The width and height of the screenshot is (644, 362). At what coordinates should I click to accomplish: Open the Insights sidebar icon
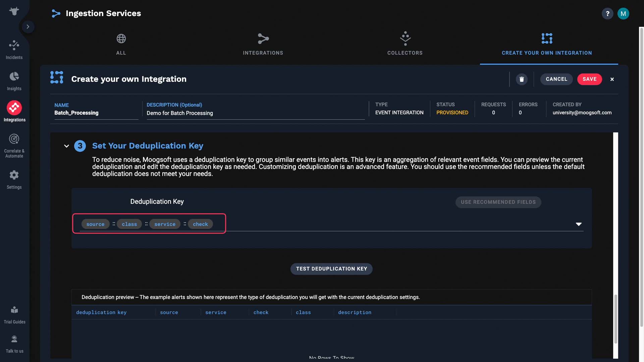14,81
